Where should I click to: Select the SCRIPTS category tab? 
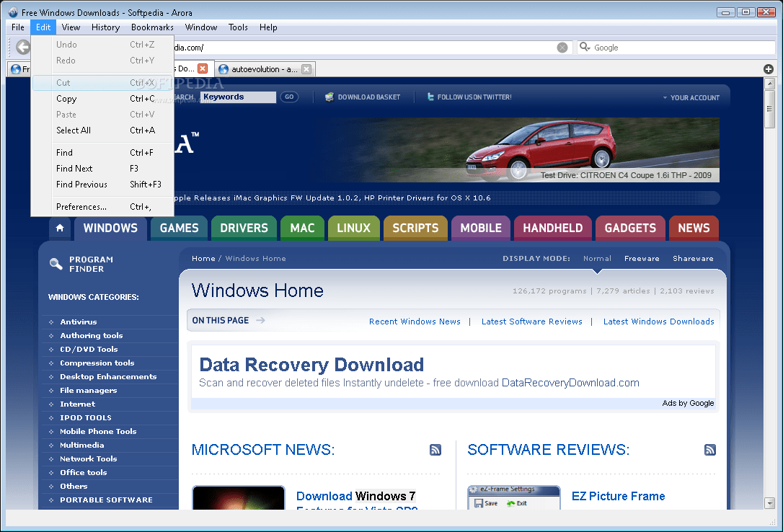[415, 228]
